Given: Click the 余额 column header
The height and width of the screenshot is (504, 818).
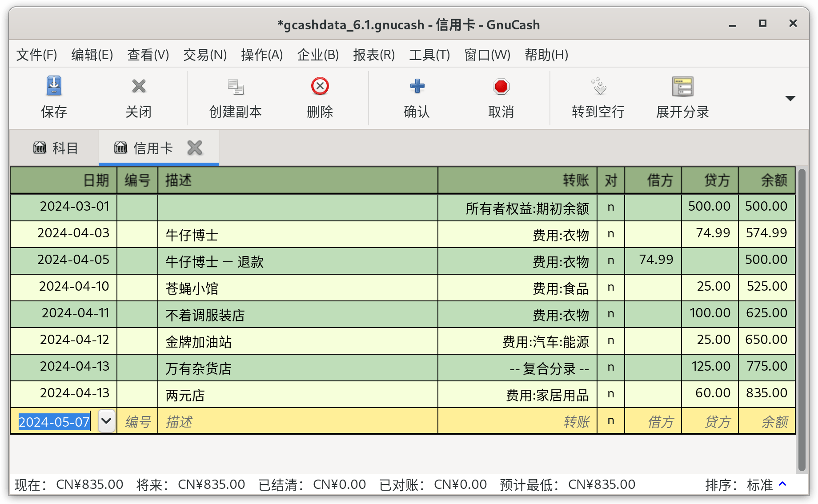Looking at the screenshot, I should pos(767,180).
